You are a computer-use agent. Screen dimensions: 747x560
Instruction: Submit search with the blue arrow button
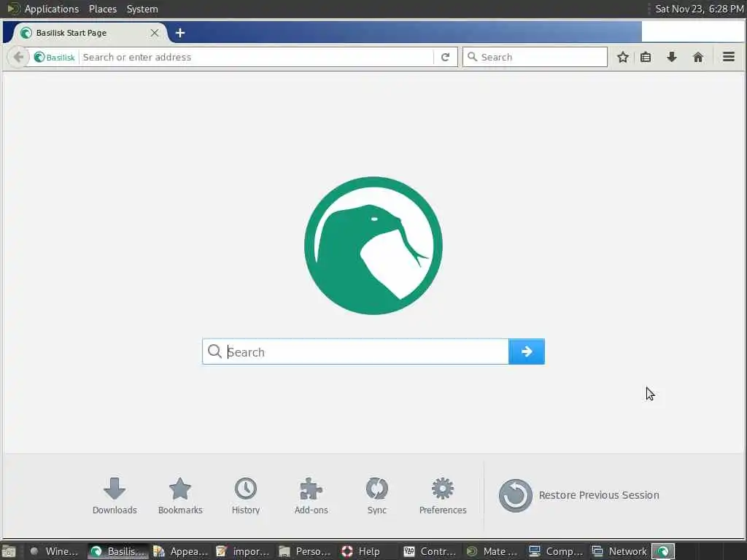[x=527, y=351]
